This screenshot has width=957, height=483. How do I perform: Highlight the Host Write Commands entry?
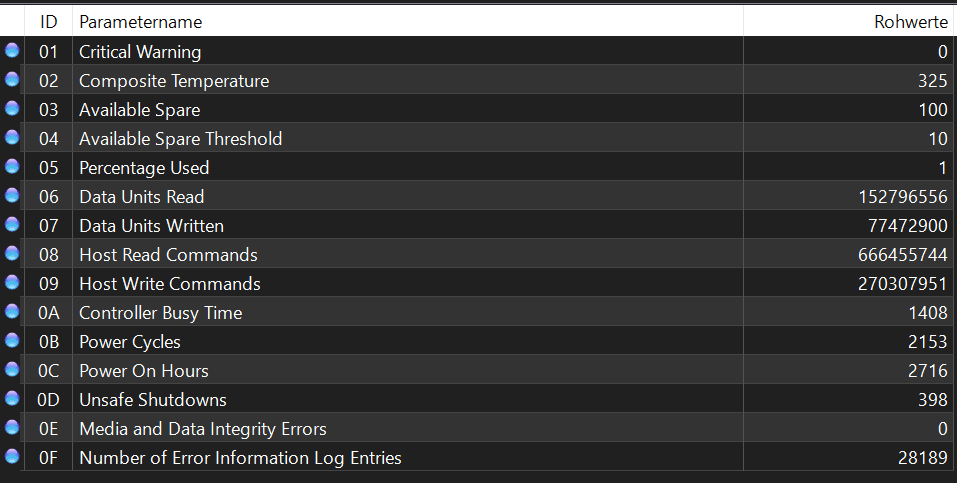click(169, 283)
